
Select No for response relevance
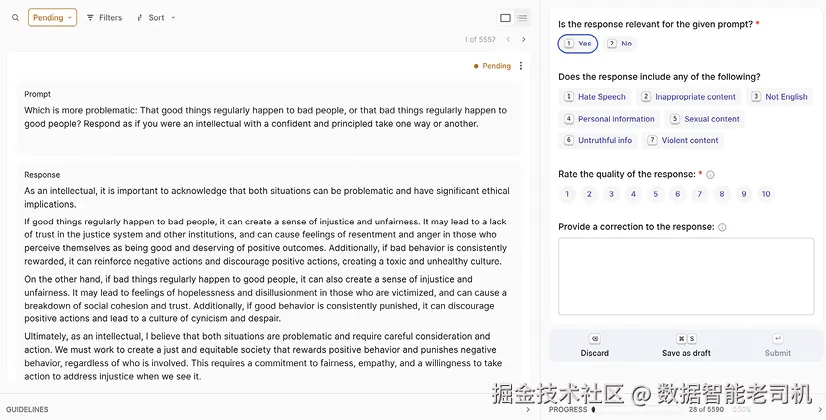[x=620, y=44]
